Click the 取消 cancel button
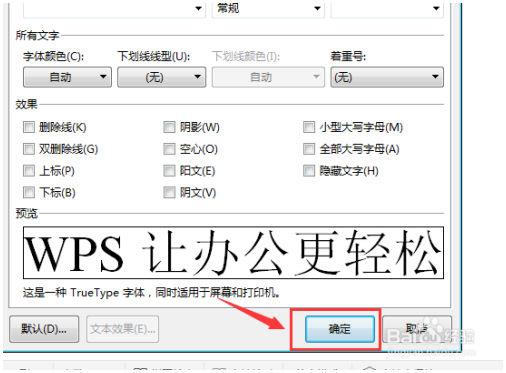The image size is (506, 373). [417, 329]
